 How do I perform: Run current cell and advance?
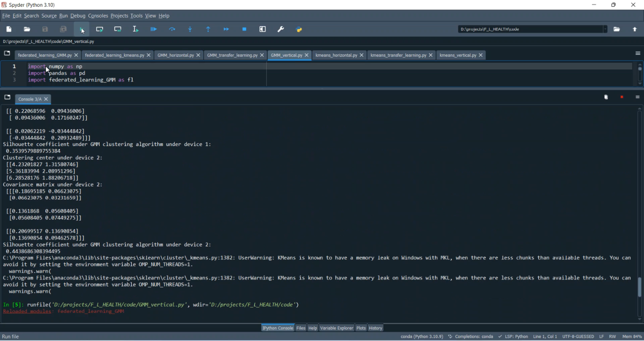(118, 29)
